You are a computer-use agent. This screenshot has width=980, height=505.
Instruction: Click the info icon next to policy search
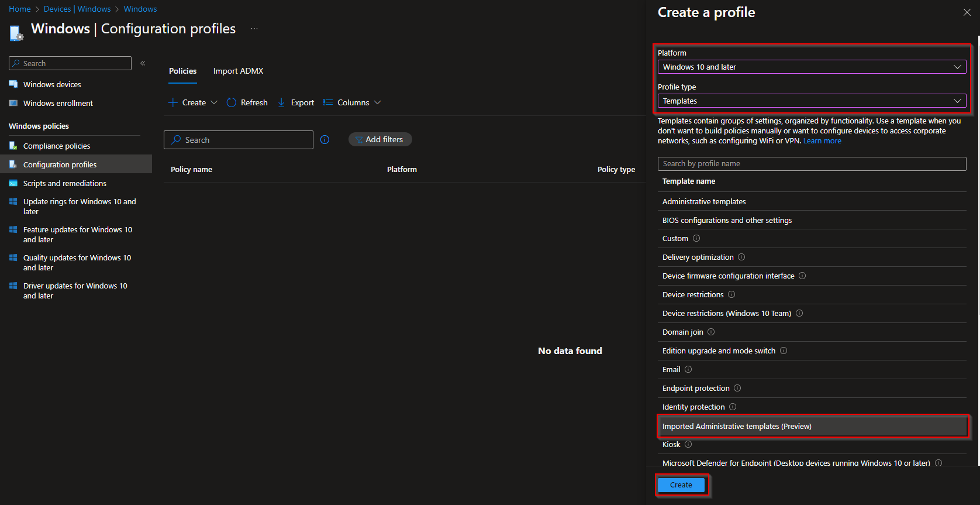tap(325, 139)
